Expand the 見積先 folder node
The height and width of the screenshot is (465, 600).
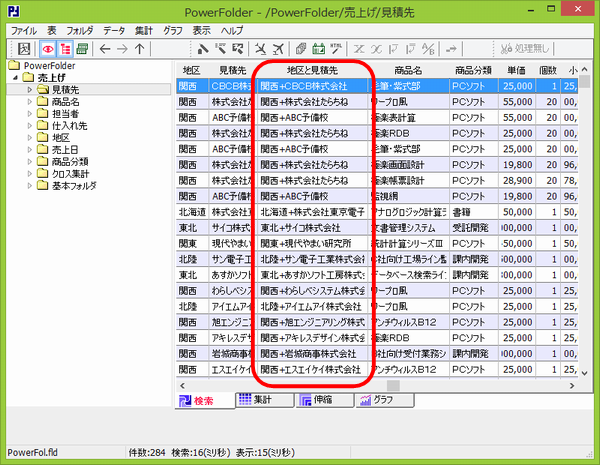pos(29,90)
